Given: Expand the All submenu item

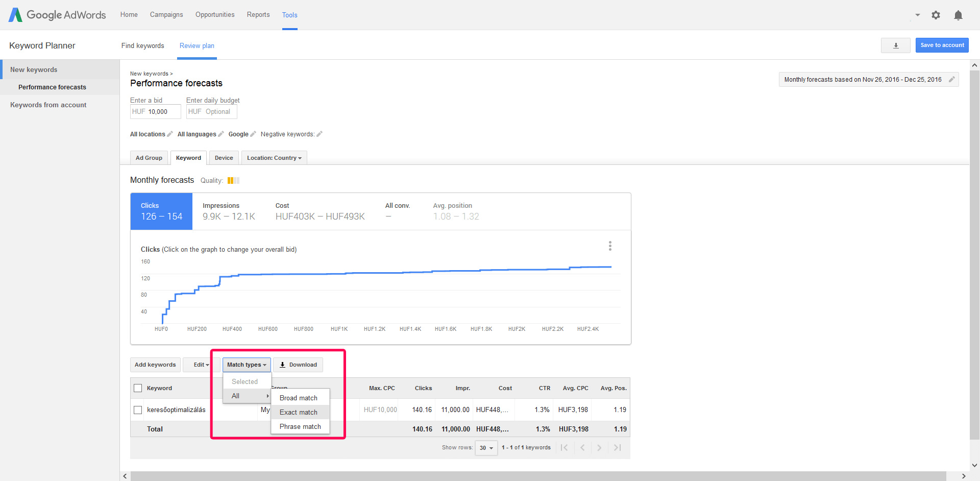Looking at the screenshot, I should [x=248, y=396].
